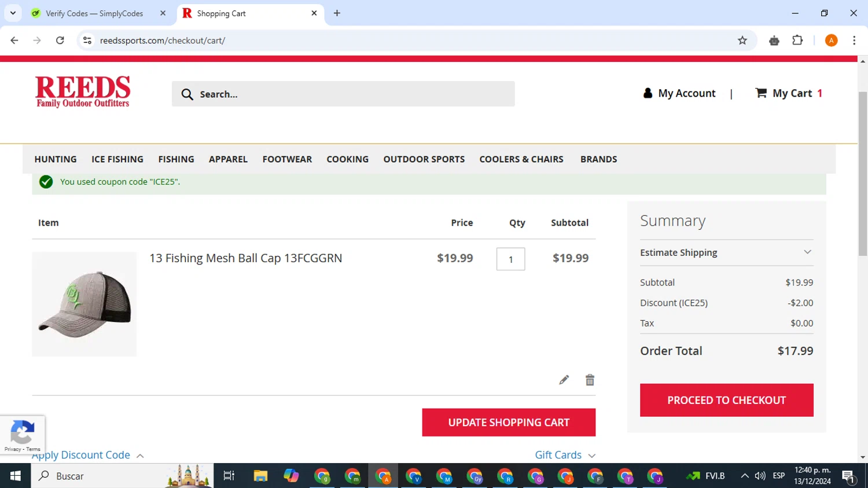Open the APPAREL menu
The height and width of the screenshot is (488, 868).
pyautogui.click(x=228, y=159)
